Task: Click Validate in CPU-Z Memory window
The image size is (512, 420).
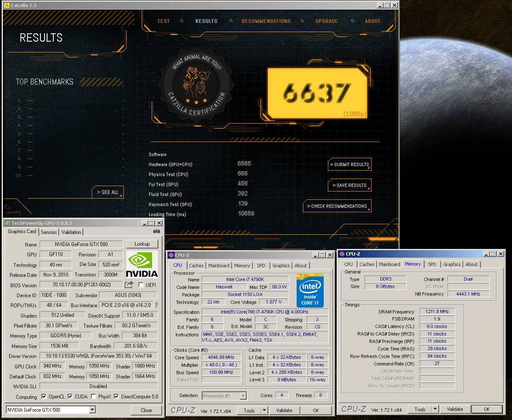Action: coord(455,409)
